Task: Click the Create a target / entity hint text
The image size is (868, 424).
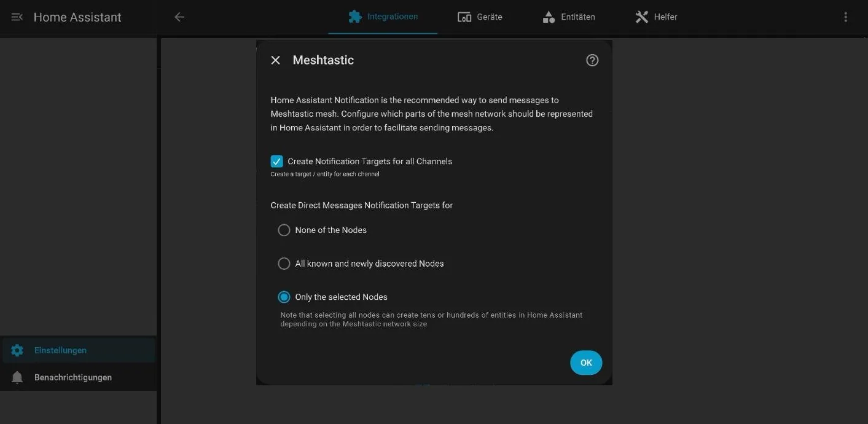Action: 325,174
